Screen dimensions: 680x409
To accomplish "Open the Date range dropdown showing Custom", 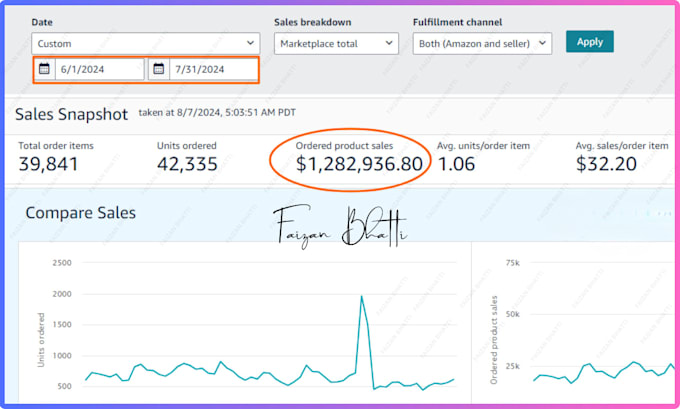I will pyautogui.click(x=146, y=43).
